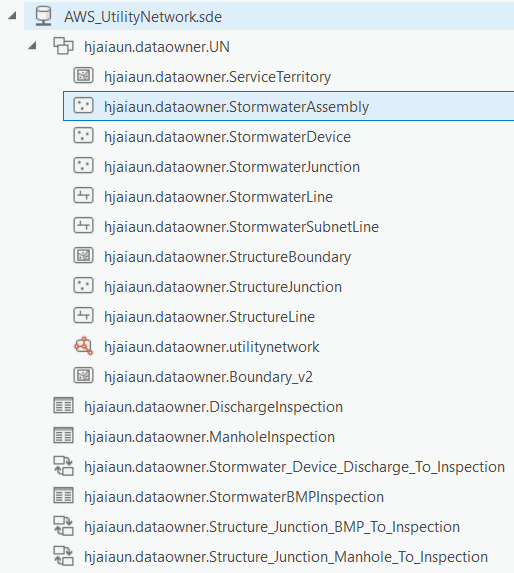Select Structure_Junction_Manhole_To_Inspection relationship class
The width and height of the screenshot is (514, 573).
pos(286,557)
